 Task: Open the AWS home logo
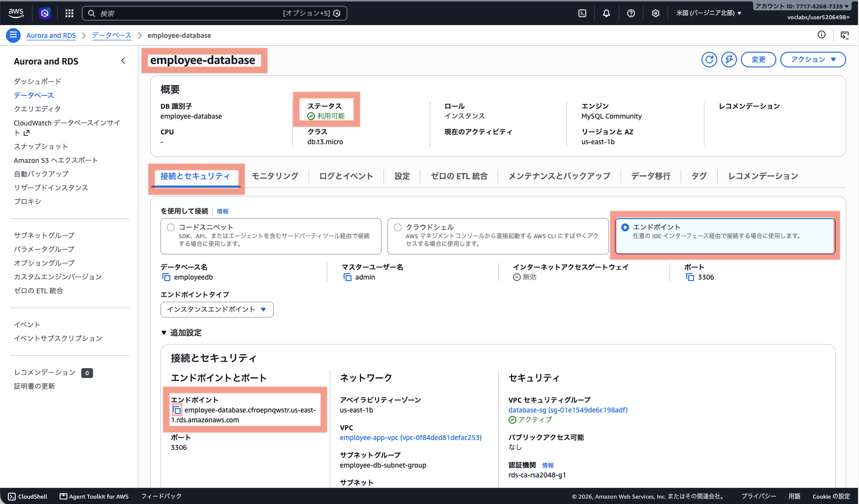pyautogui.click(x=16, y=13)
